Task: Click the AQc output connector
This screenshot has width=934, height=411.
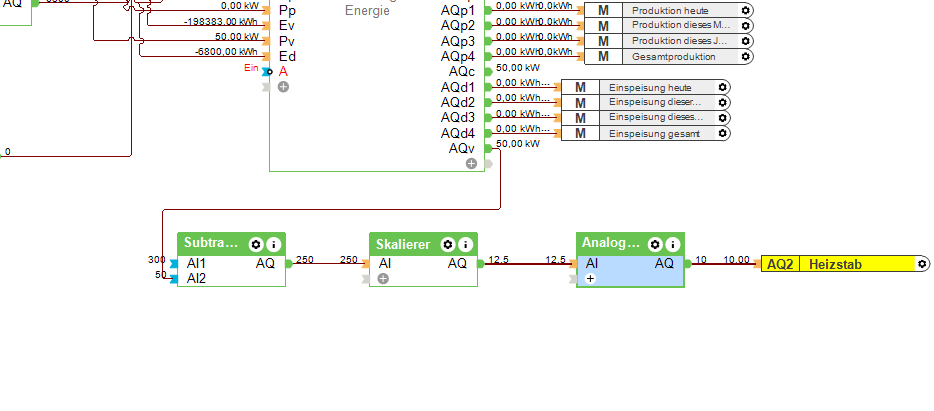Action: (x=488, y=71)
